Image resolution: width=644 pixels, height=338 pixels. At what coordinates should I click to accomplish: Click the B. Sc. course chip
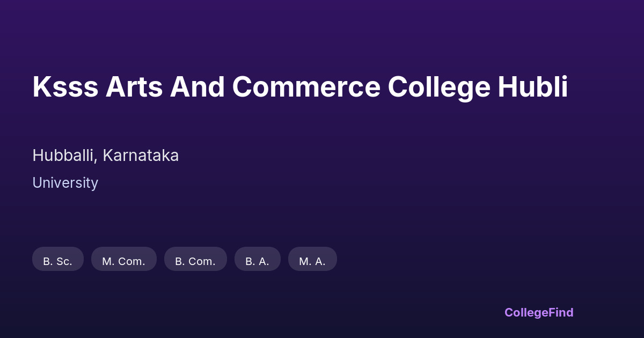[x=58, y=260]
